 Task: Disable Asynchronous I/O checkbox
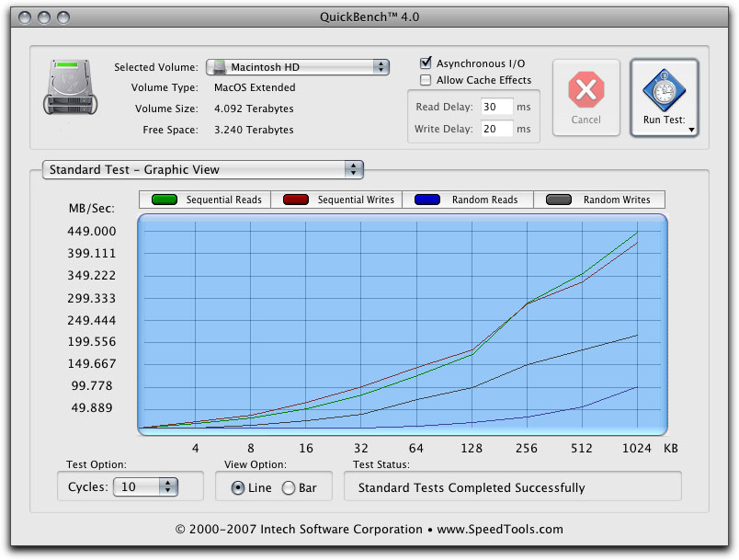(x=426, y=63)
